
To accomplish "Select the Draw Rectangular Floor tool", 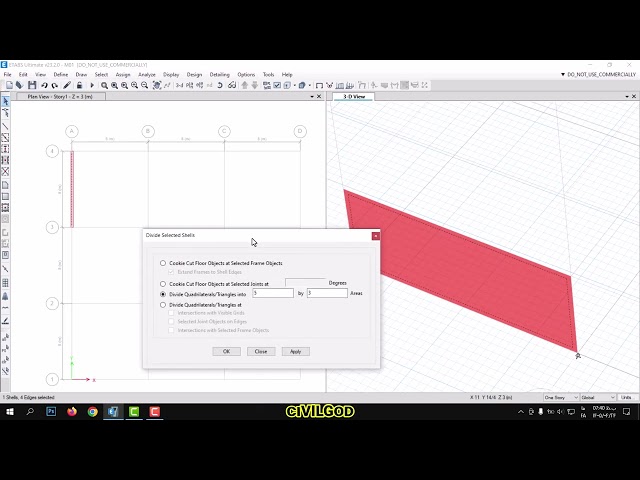I will pyautogui.click(x=5, y=196).
